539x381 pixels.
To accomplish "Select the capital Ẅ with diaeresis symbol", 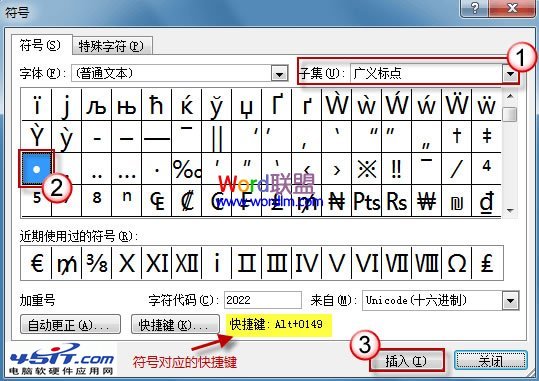I will click(x=456, y=105).
